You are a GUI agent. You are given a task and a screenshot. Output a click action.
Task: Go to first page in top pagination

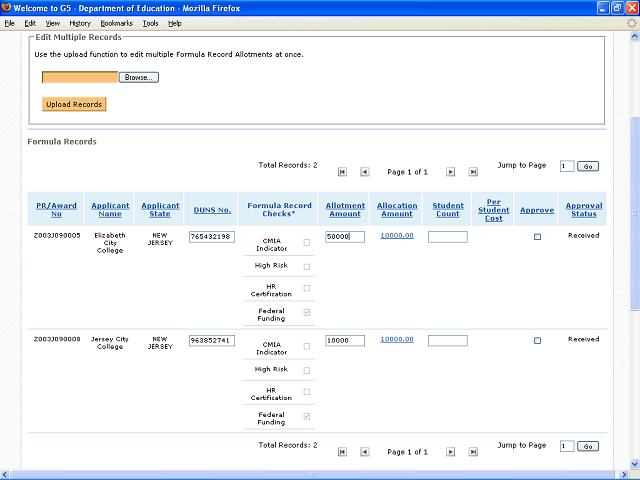click(343, 172)
